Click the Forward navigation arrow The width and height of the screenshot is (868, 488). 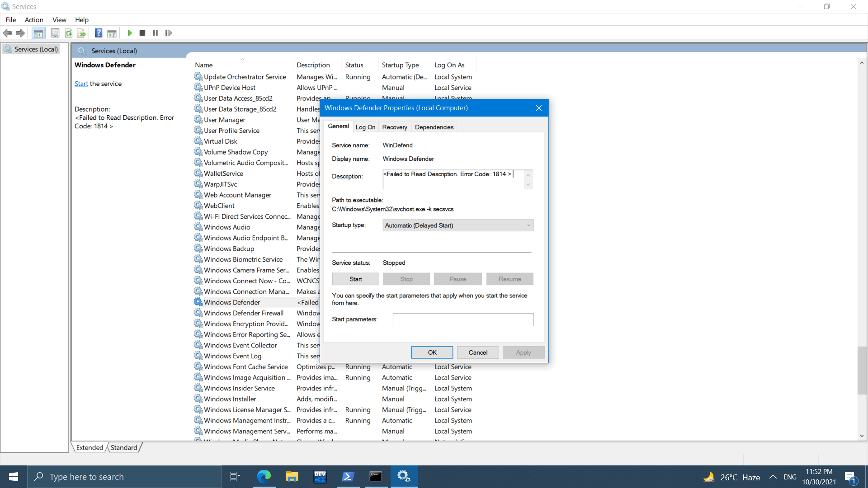[20, 33]
